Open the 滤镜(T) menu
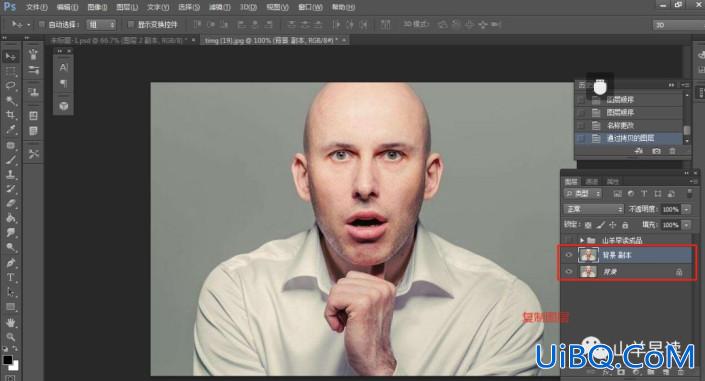 pyautogui.click(x=219, y=7)
